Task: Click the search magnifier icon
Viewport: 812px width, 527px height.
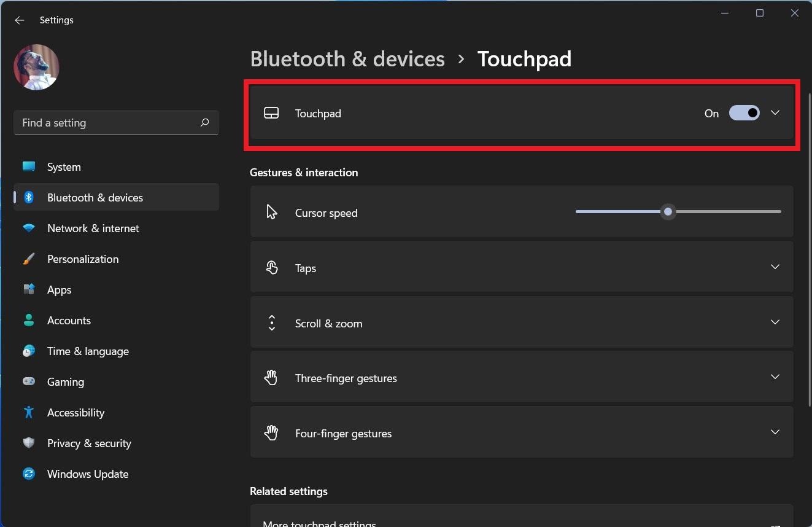Action: point(205,123)
